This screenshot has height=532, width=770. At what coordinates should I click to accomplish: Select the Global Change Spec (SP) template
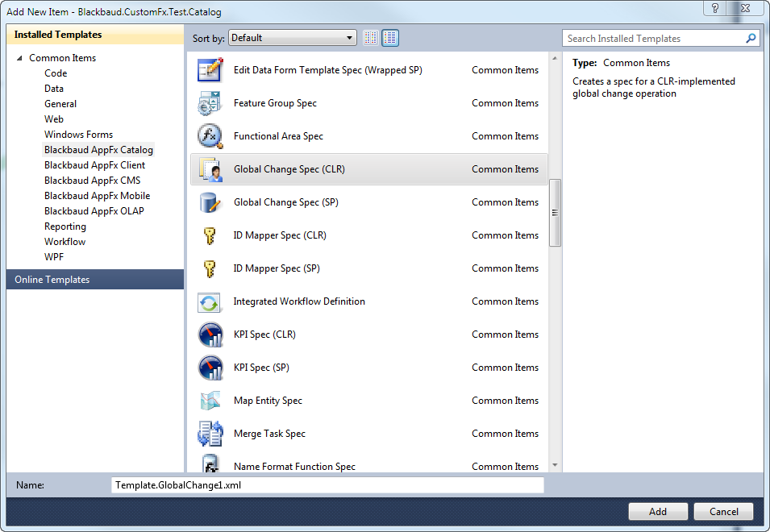[368, 202]
